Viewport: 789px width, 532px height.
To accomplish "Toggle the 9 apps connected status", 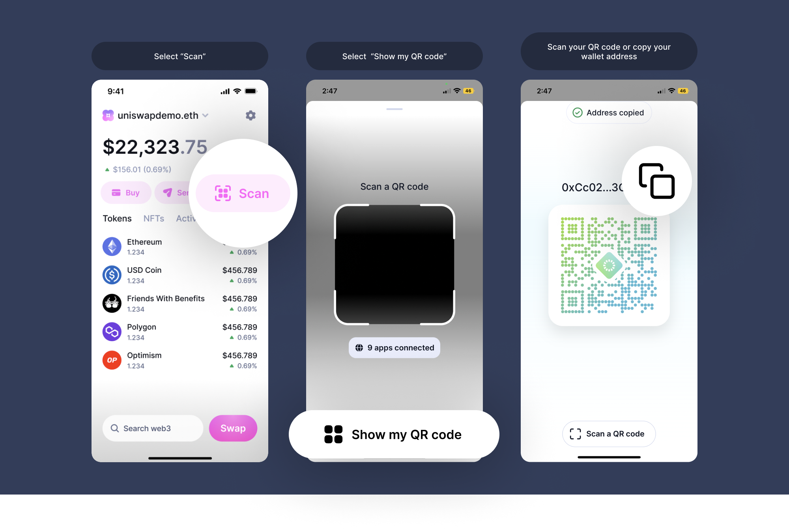I will pyautogui.click(x=395, y=347).
